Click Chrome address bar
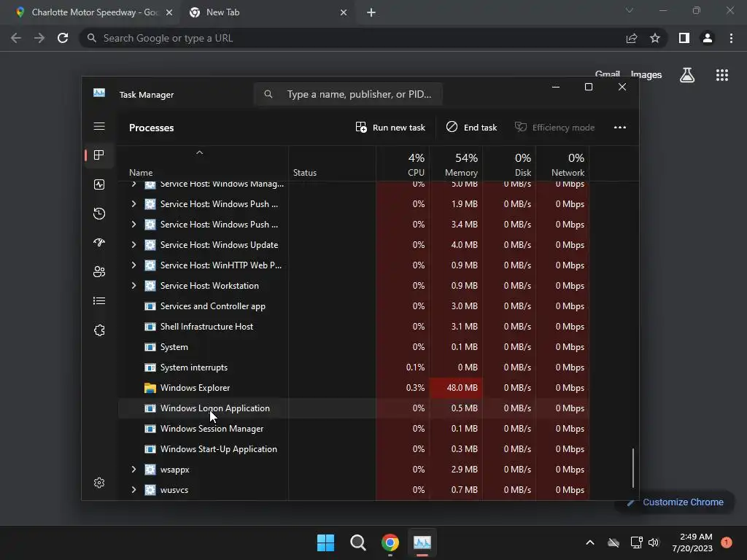 352,38
